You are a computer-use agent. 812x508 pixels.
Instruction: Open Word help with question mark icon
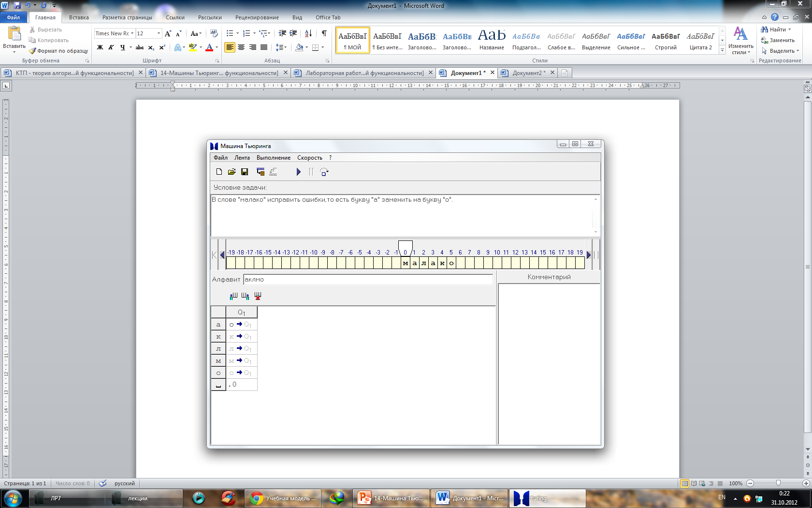(775, 17)
